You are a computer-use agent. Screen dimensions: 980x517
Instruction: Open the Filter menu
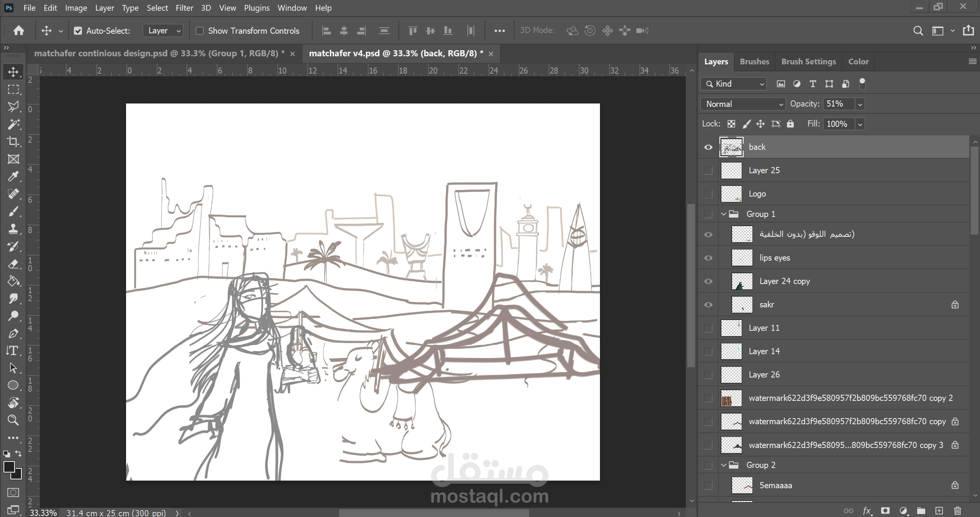click(184, 8)
